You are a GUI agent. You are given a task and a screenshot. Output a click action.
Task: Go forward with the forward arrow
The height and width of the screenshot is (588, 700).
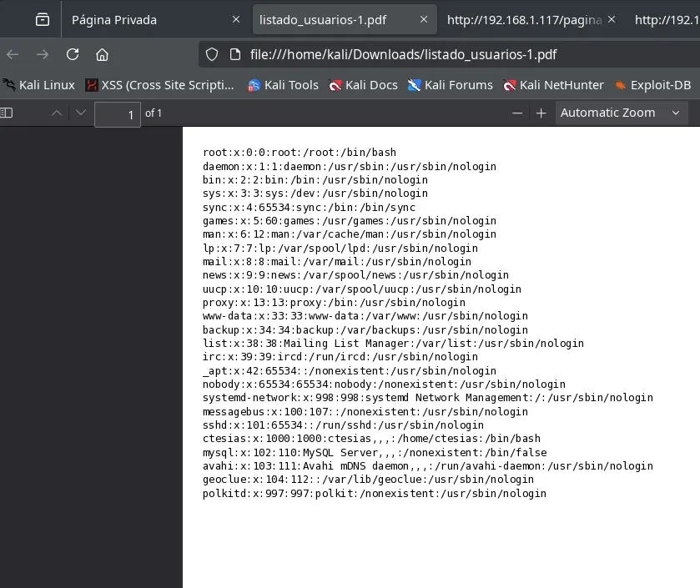click(x=43, y=54)
